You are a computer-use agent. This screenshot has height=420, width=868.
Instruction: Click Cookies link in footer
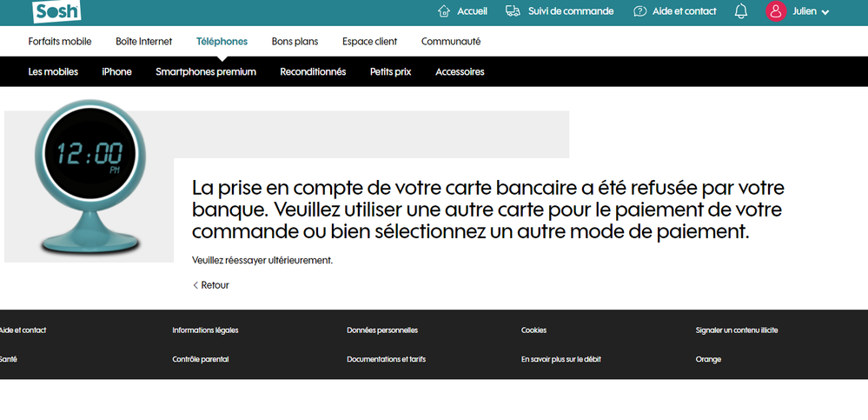(x=533, y=330)
